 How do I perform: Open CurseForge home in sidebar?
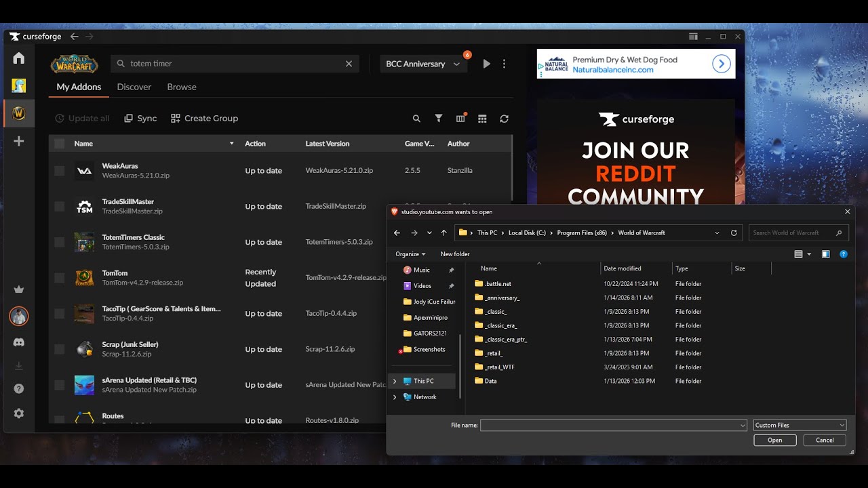pos(19,58)
